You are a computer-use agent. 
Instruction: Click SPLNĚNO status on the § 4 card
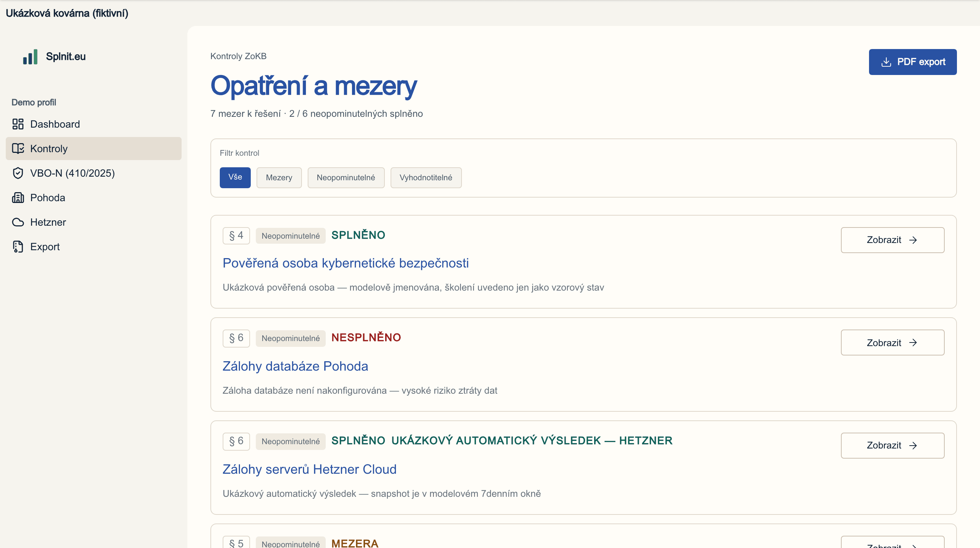358,235
